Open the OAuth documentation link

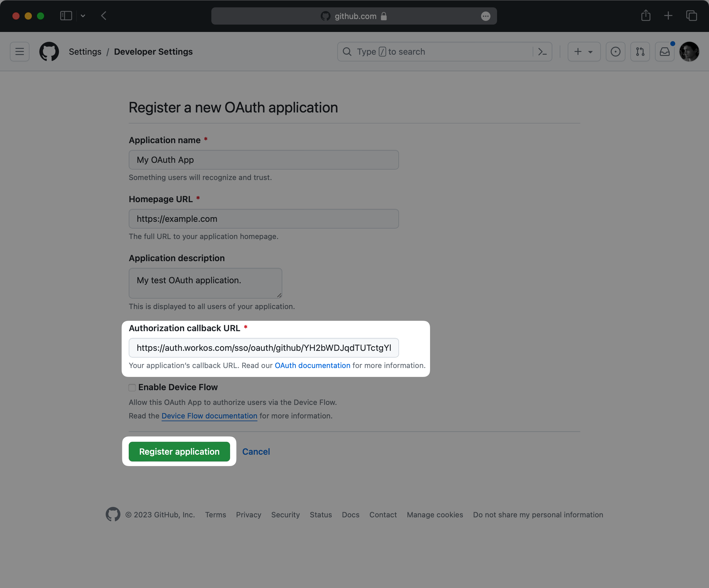pyautogui.click(x=312, y=365)
